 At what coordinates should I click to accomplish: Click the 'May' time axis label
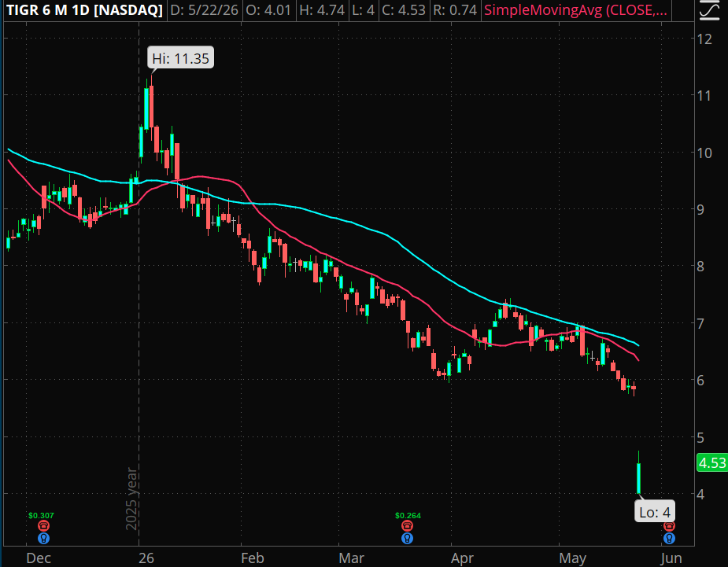572,558
